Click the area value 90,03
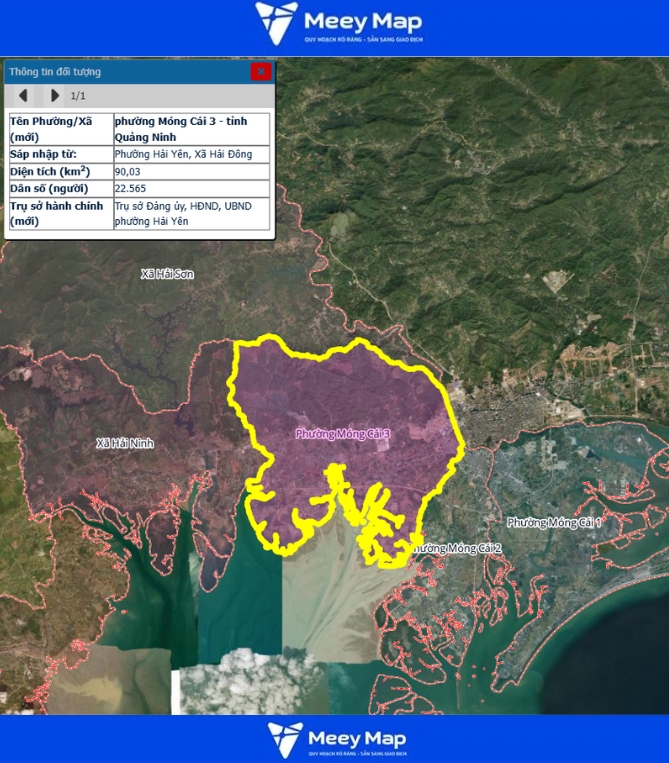This screenshot has width=669, height=763. pyautogui.click(x=128, y=171)
